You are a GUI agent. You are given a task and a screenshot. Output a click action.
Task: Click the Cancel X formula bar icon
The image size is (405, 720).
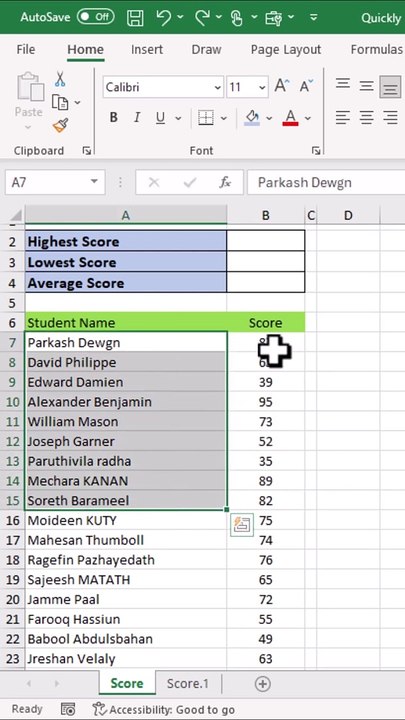[154, 183]
